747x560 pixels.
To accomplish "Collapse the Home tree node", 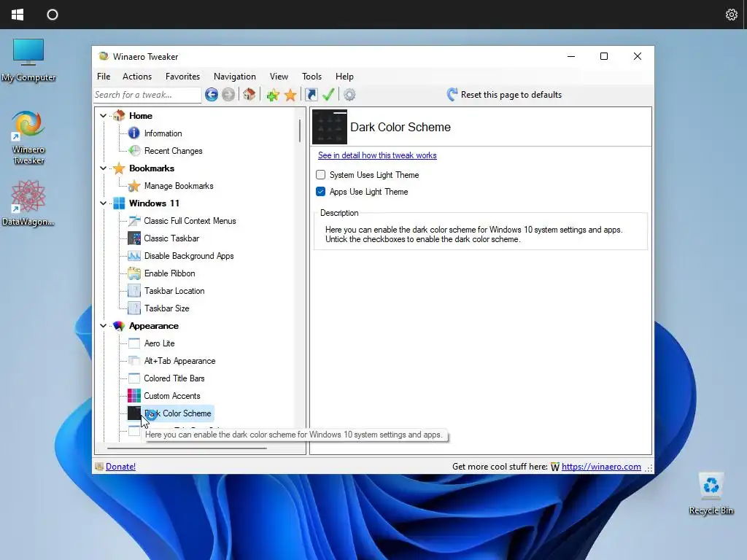I will click(103, 116).
